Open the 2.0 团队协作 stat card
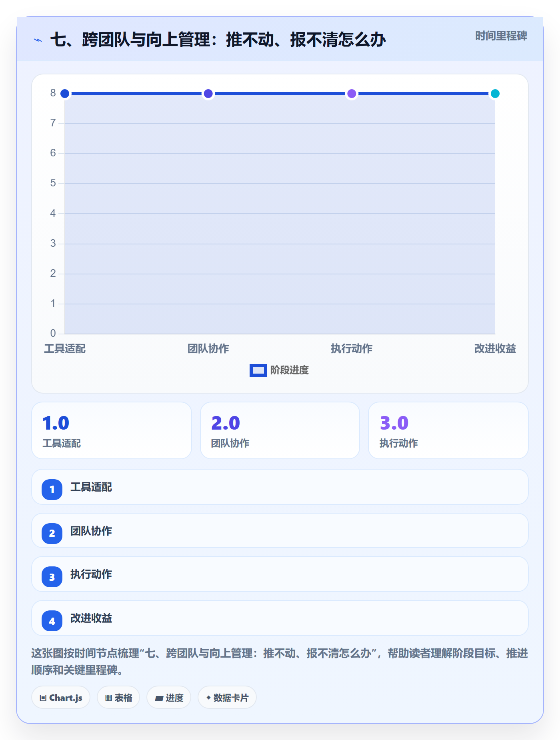 tap(280, 430)
